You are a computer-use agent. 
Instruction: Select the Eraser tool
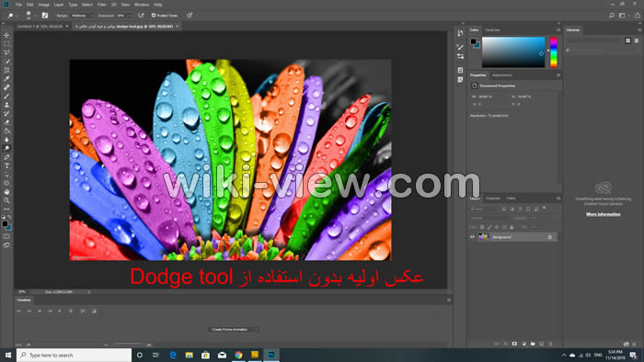[6, 122]
